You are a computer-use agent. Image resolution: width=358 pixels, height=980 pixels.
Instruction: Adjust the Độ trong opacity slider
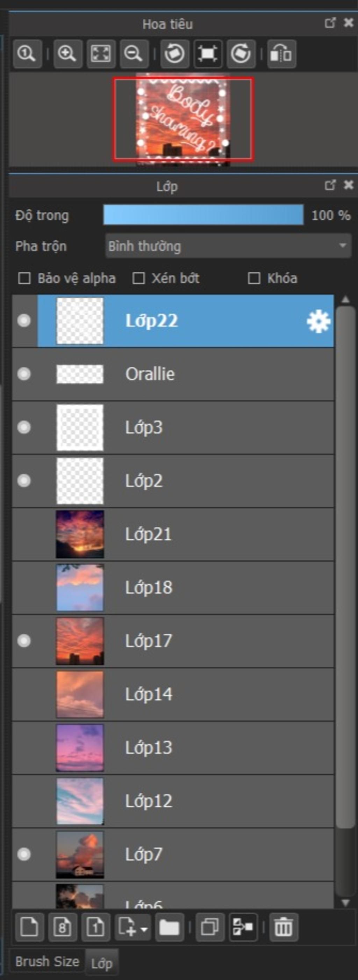pyautogui.click(x=203, y=215)
